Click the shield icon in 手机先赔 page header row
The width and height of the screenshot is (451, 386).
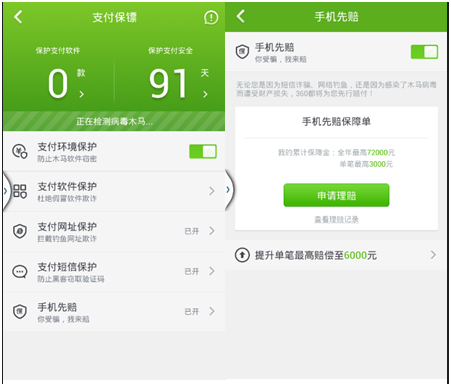tap(242, 52)
